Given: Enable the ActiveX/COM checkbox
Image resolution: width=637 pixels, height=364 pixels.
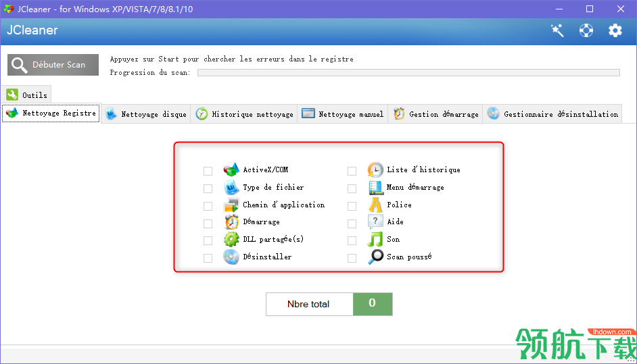Looking at the screenshot, I should coord(208,171).
